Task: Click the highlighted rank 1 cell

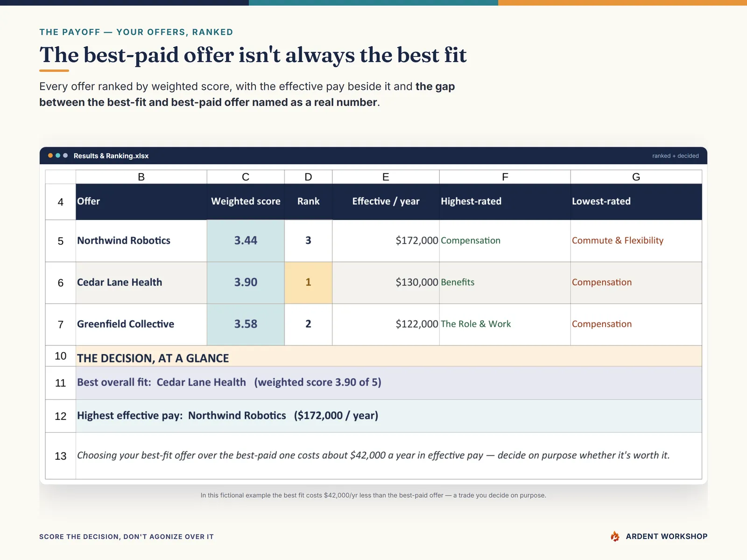Action: 308,283
